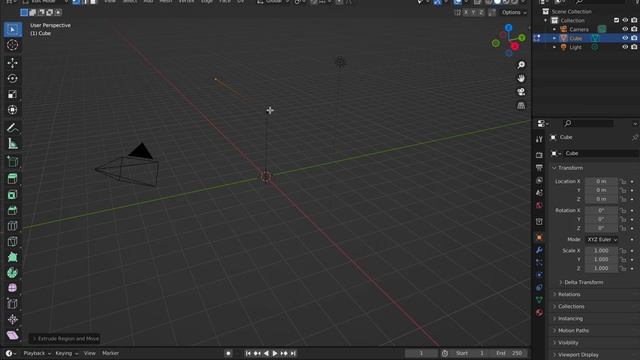
Task: Hide the Collection in the viewport
Action: tap(625, 20)
